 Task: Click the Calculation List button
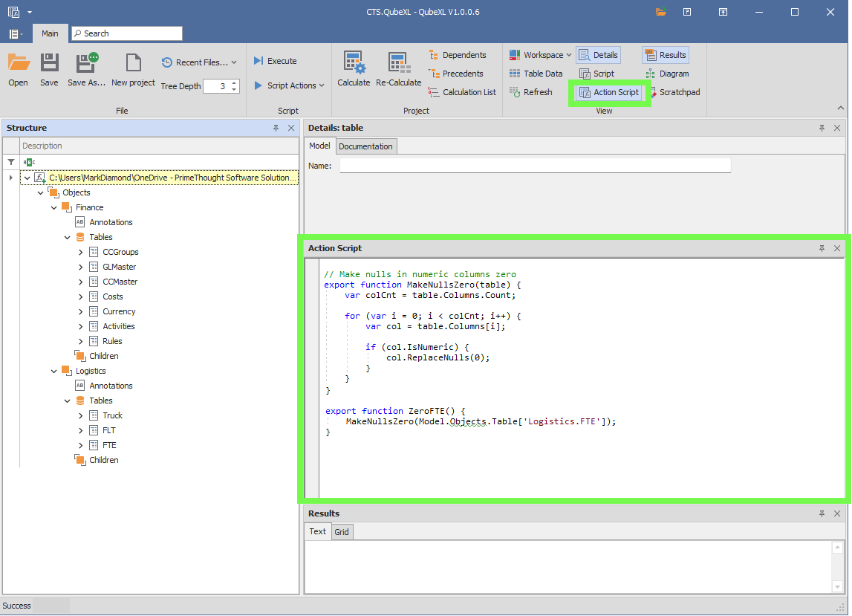click(x=462, y=92)
